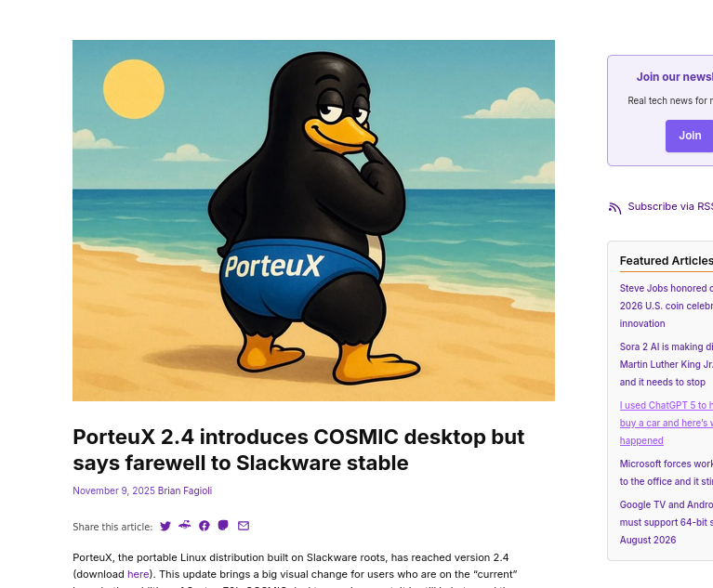Click the November 9, 2025 date link

coord(113,490)
